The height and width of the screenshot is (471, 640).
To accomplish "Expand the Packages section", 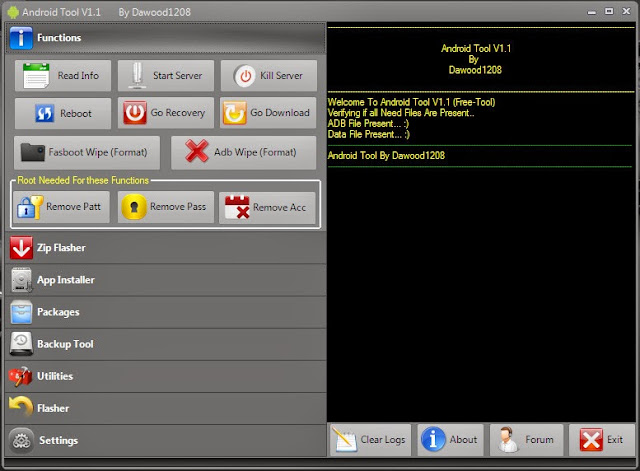I will [x=166, y=312].
